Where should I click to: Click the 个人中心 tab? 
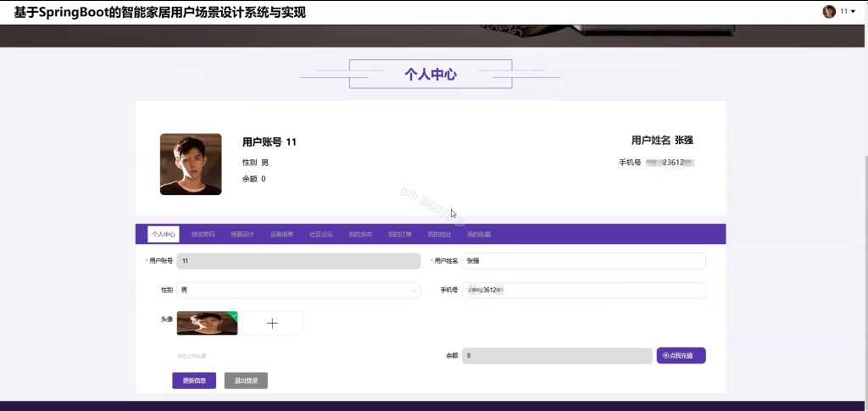coord(164,235)
